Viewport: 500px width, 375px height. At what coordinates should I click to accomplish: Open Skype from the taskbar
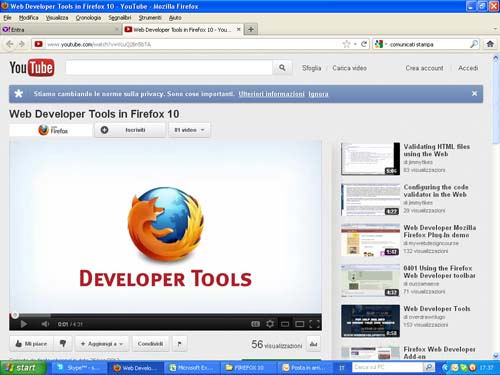click(x=79, y=368)
